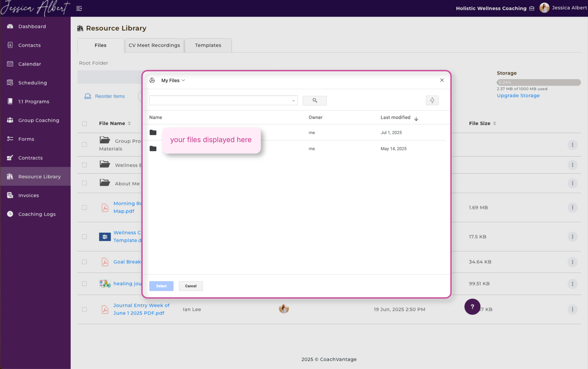Image resolution: width=588 pixels, height=369 pixels.
Task: Tick the checkbox for About Me folder
Action: (x=84, y=183)
